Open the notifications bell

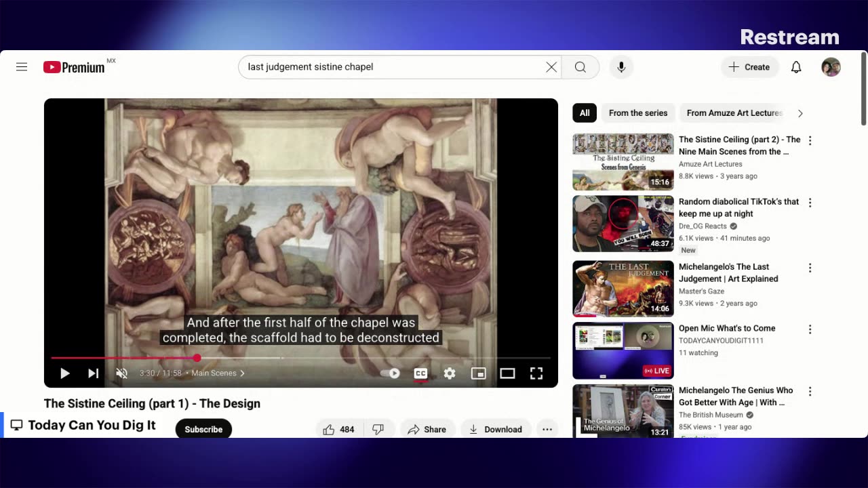click(x=796, y=67)
